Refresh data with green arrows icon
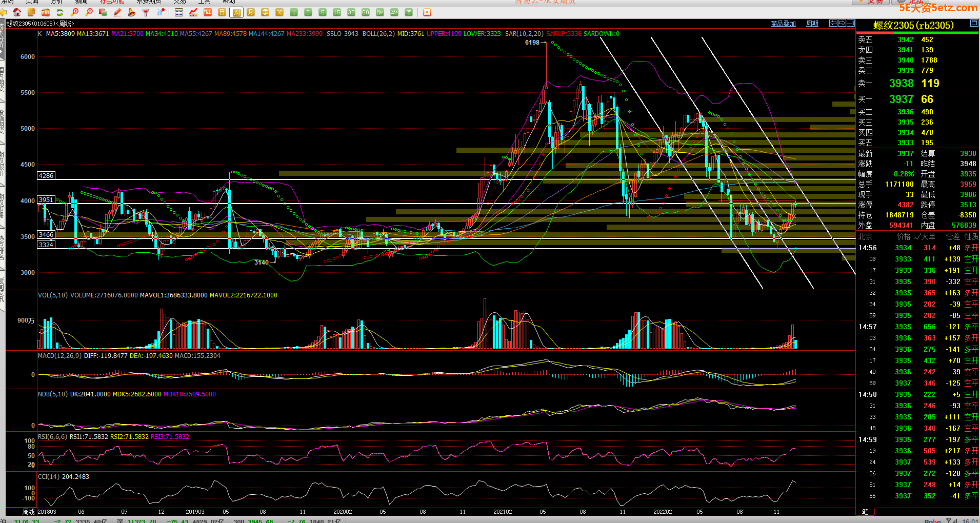Image resolution: width=980 pixels, height=523 pixels. pyautogui.click(x=60, y=12)
